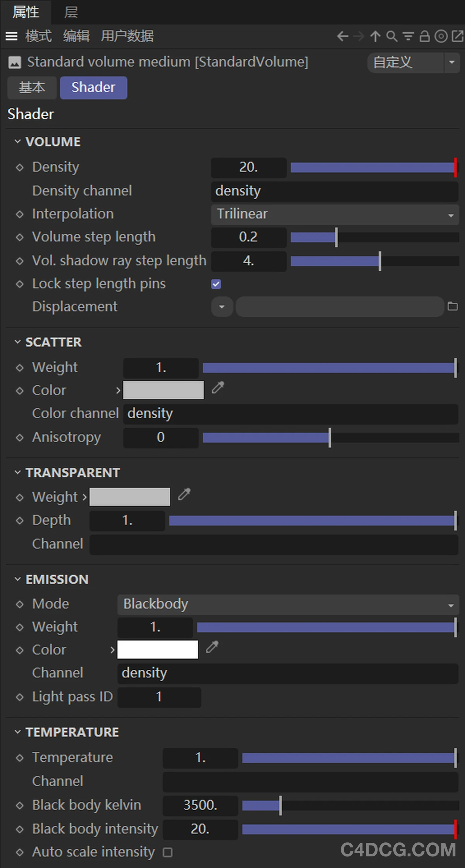Open the 编辑 menu
Screen dimensions: 465x868
tap(76, 36)
